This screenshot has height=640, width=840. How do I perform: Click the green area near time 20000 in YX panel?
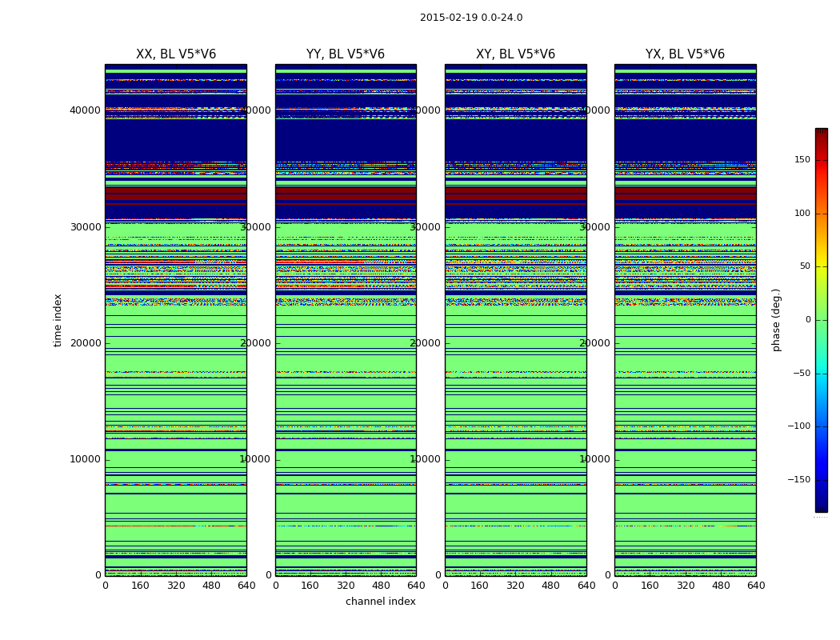[685, 328]
